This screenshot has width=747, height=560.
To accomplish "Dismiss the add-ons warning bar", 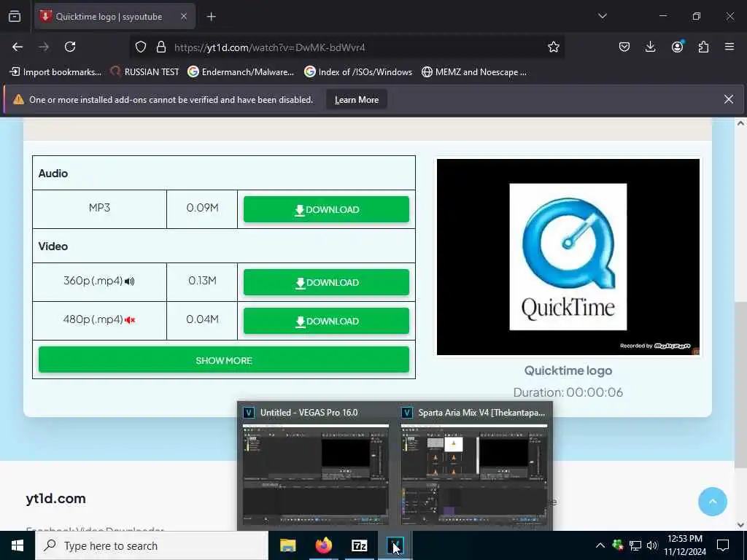I will click(729, 99).
